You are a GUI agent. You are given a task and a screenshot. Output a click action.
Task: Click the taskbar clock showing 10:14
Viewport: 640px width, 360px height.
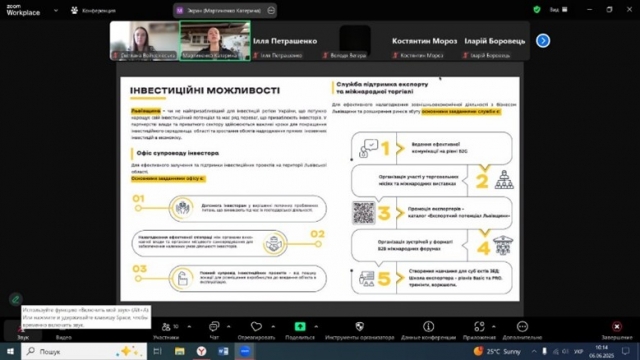tap(601, 351)
